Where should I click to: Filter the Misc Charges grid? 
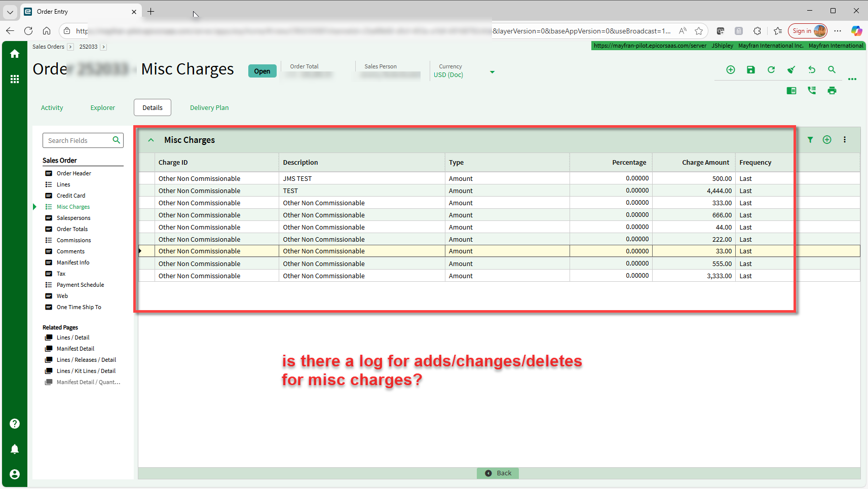(810, 140)
